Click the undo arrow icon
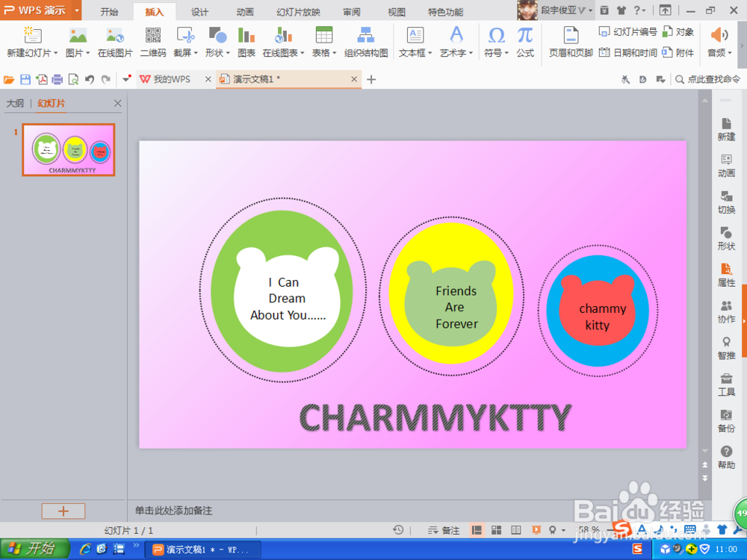This screenshot has height=560, width=747. 90,80
